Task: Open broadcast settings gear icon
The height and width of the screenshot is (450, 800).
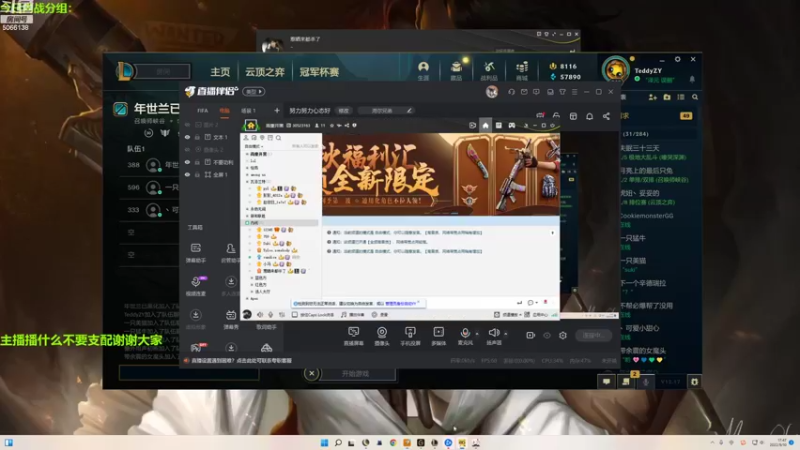Action: pos(563,335)
